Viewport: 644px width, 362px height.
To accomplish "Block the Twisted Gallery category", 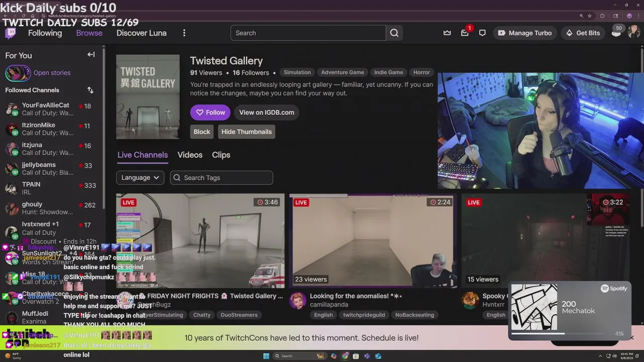I will (x=202, y=132).
